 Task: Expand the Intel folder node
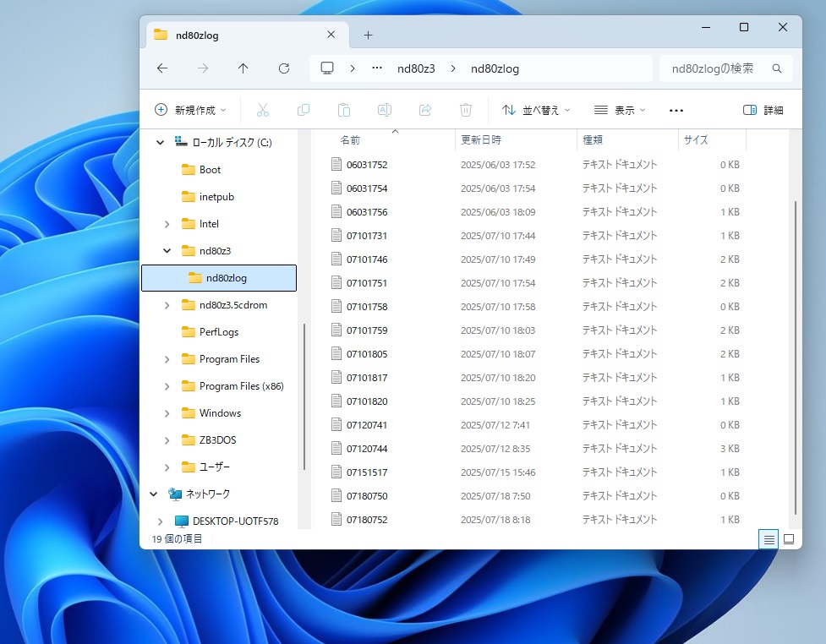coord(167,224)
